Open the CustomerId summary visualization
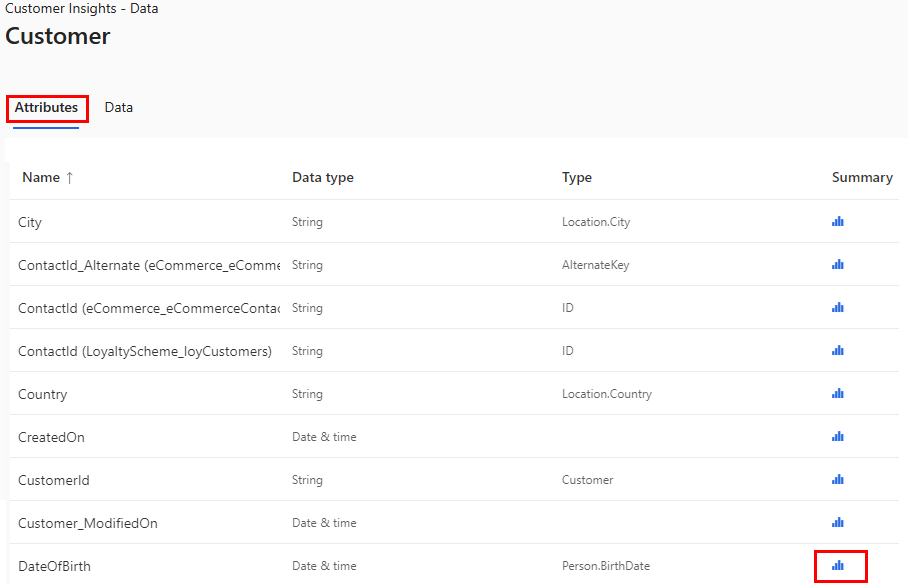 pos(837,479)
